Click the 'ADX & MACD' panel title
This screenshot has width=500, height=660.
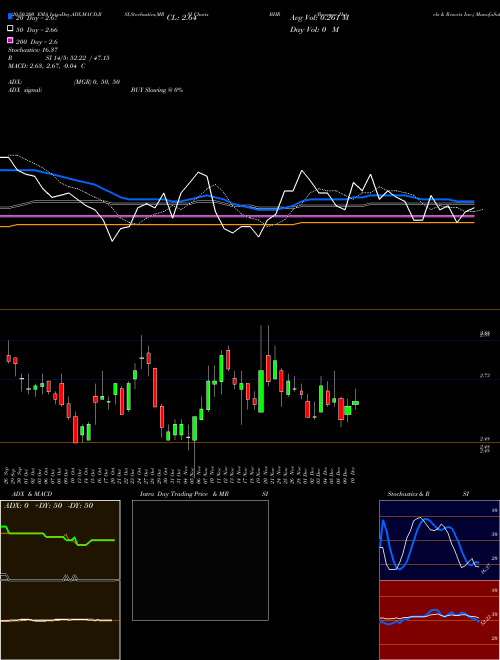point(32,494)
